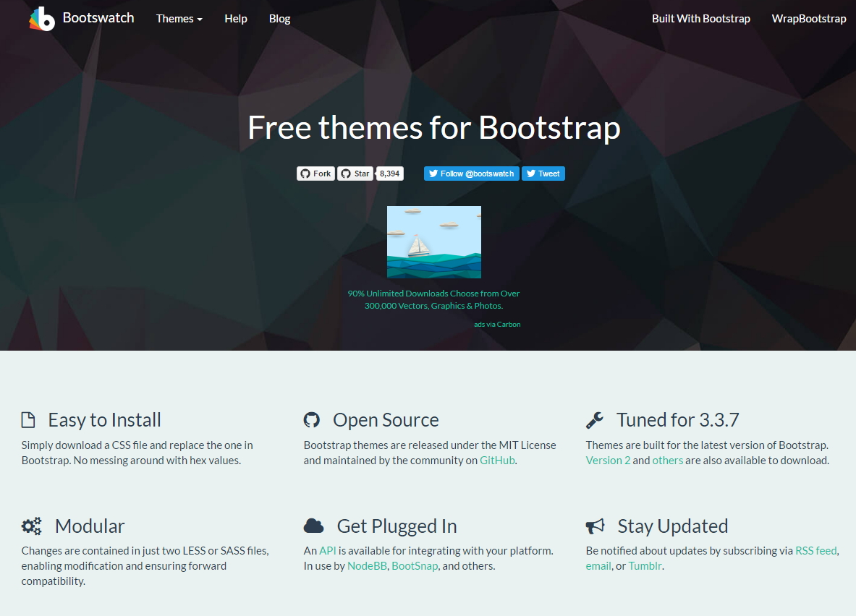856x616 pixels.
Task: Click the Bootswatch logo icon
Action: click(42, 19)
